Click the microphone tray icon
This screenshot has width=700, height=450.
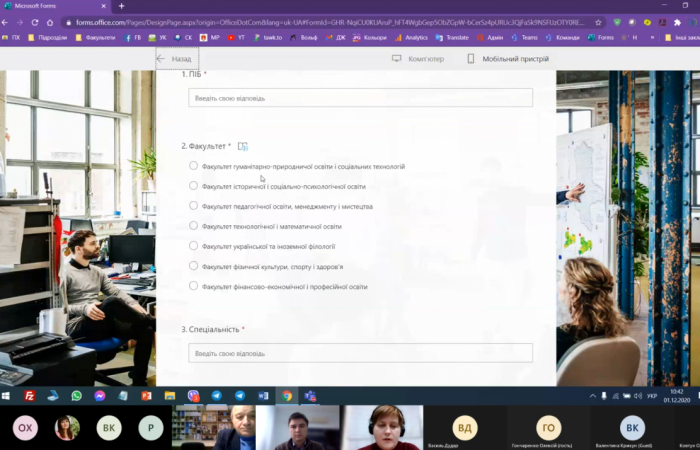coord(604,396)
